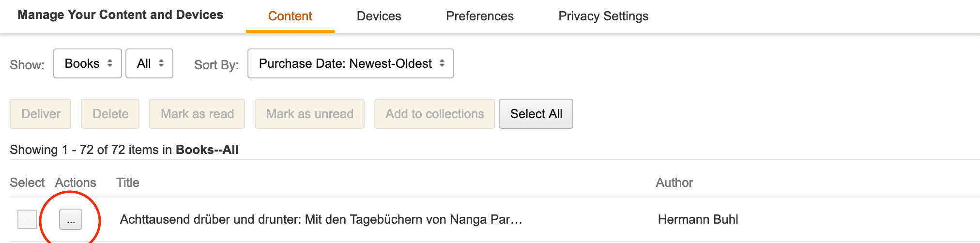Click the Title column header
The image size is (980, 243).
[128, 182]
